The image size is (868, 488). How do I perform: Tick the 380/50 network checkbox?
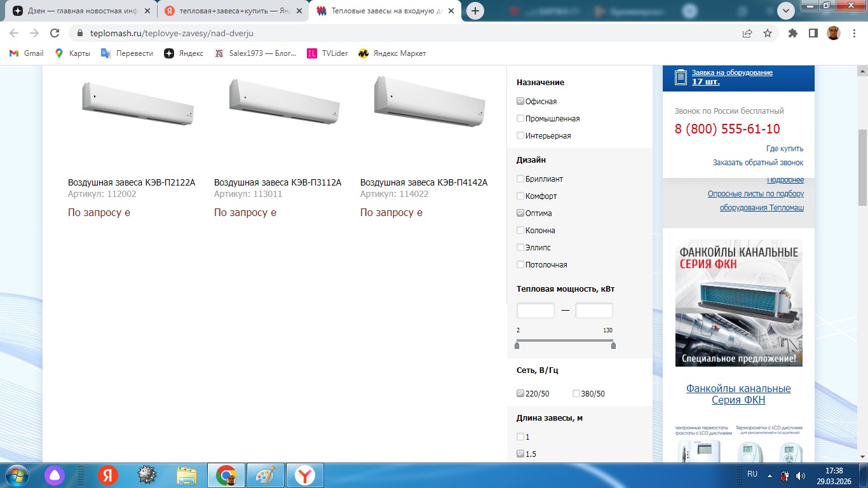[576, 393]
